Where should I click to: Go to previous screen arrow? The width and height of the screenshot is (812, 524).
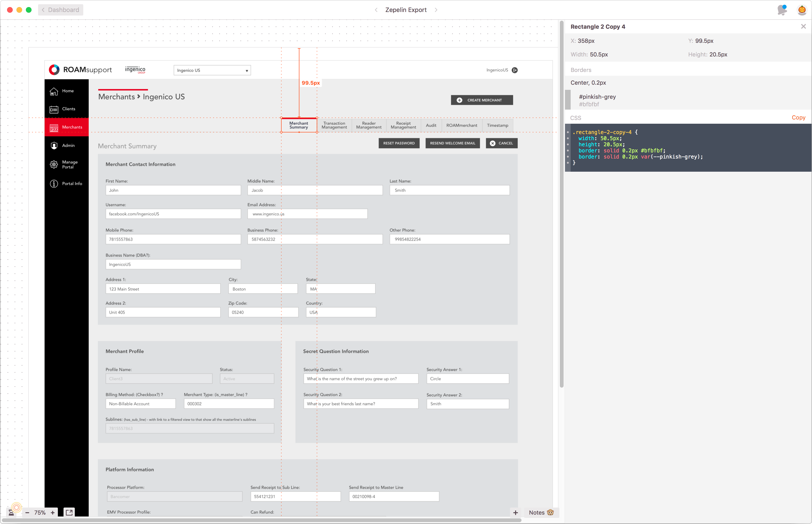376,10
